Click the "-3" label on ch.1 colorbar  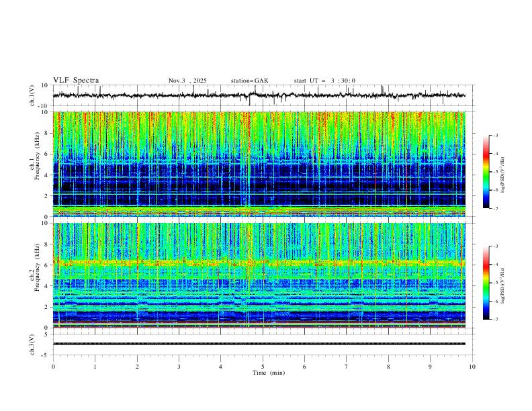[x=495, y=135]
